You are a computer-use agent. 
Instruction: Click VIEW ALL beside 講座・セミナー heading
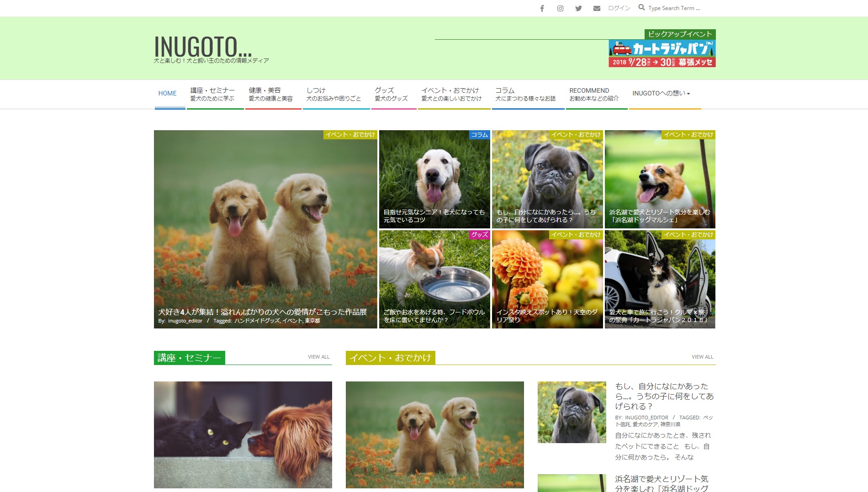[318, 357]
